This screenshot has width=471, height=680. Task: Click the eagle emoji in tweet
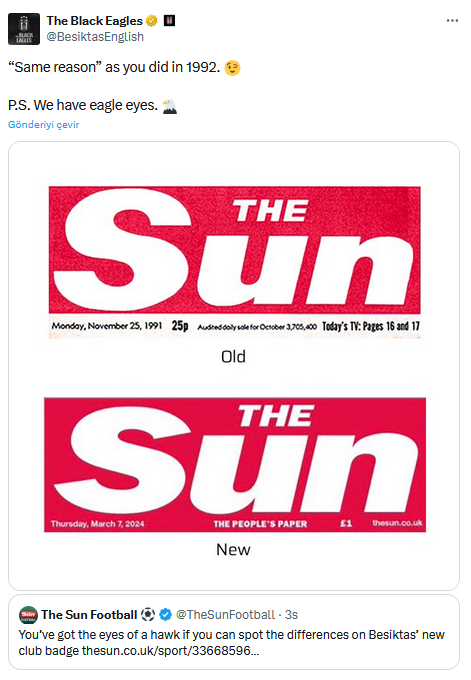[170, 106]
